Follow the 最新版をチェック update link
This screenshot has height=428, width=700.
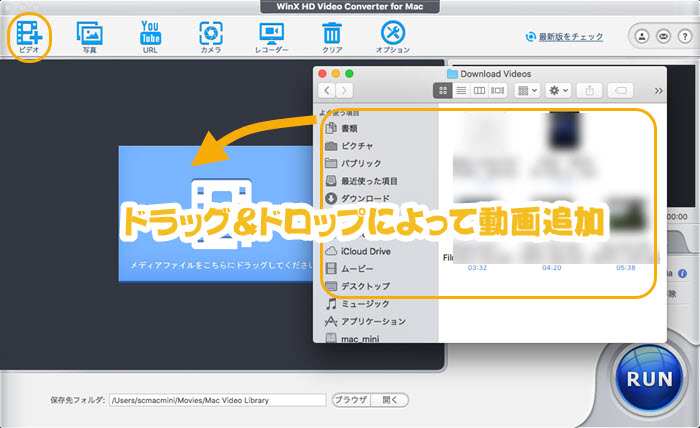(571, 37)
